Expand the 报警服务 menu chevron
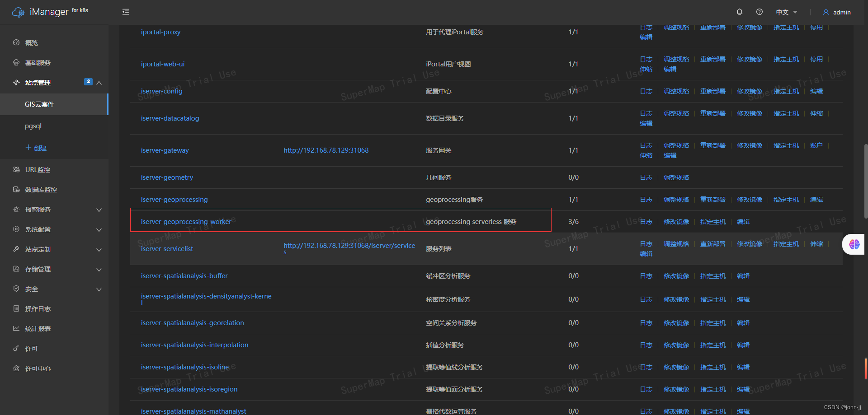 click(x=99, y=210)
